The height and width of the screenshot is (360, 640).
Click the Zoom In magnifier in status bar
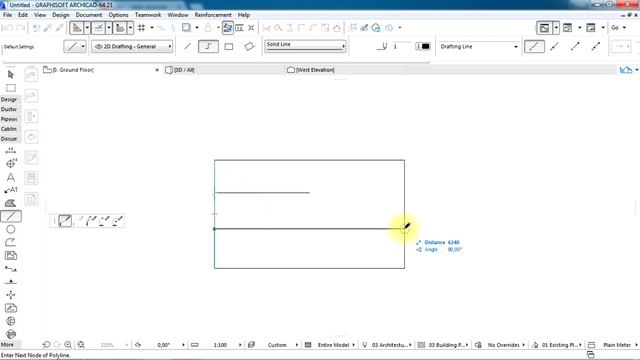(x=68, y=345)
